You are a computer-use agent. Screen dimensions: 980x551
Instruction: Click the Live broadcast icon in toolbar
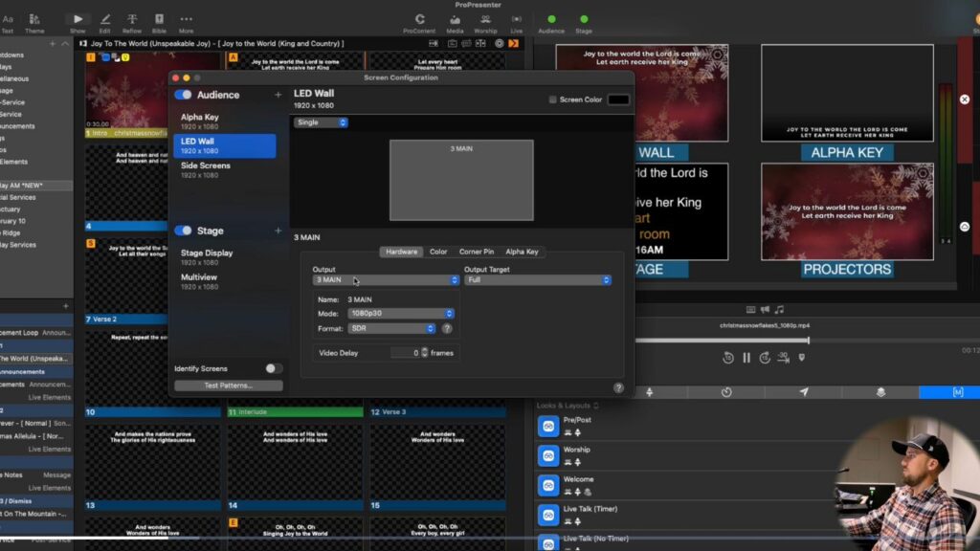pyautogui.click(x=516, y=20)
